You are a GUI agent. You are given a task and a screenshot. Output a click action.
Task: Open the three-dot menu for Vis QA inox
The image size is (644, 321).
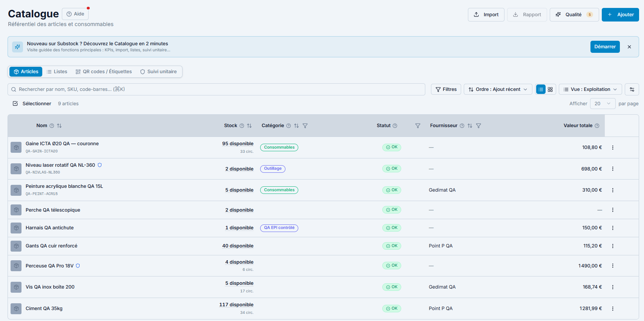(613, 287)
